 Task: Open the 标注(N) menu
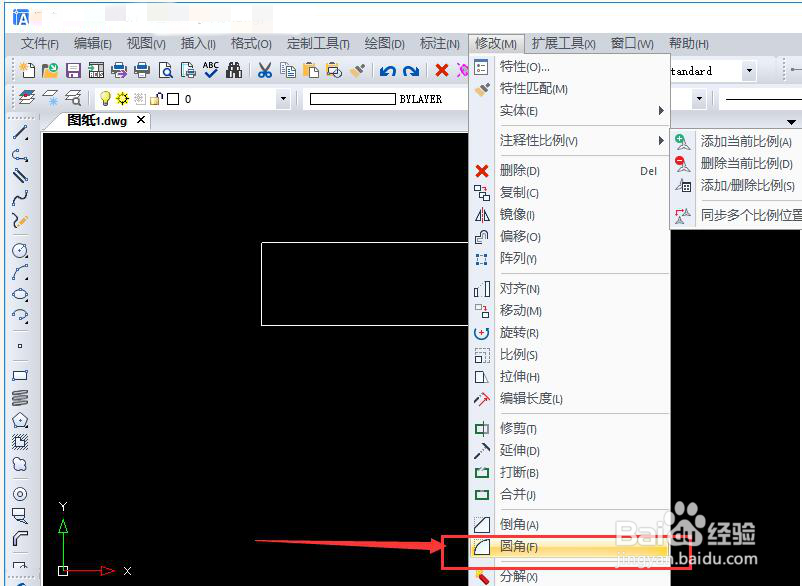click(x=439, y=44)
